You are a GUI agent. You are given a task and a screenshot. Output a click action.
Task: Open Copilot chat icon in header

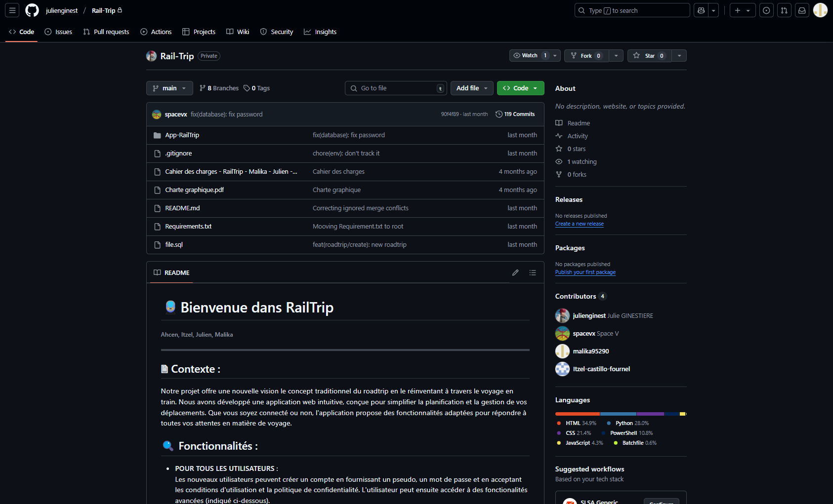(701, 10)
